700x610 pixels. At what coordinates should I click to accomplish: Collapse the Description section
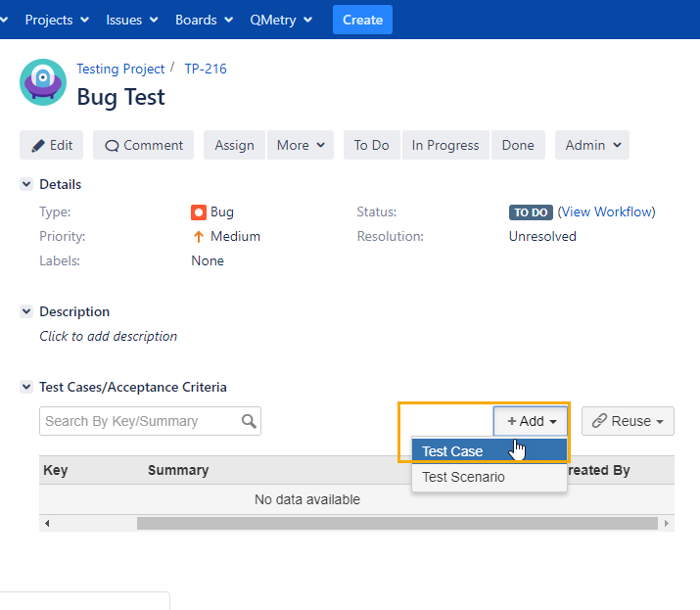26,311
